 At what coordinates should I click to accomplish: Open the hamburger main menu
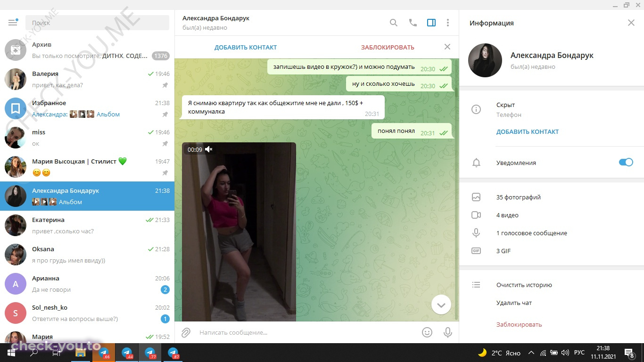coord(13,23)
